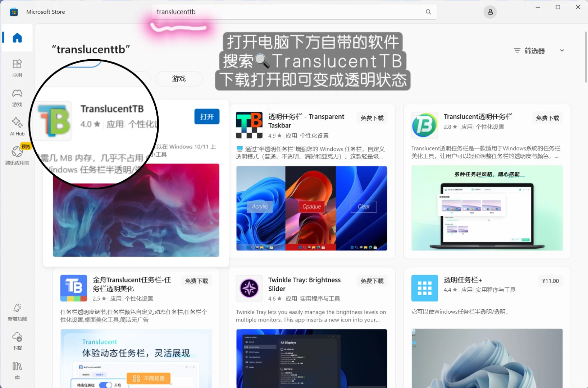Open the Home section in the sidebar
This screenshot has width=588, height=388.
pyautogui.click(x=17, y=38)
